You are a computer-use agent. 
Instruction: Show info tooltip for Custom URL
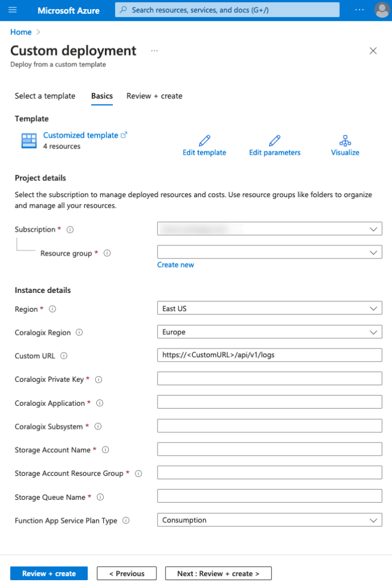pos(64,355)
